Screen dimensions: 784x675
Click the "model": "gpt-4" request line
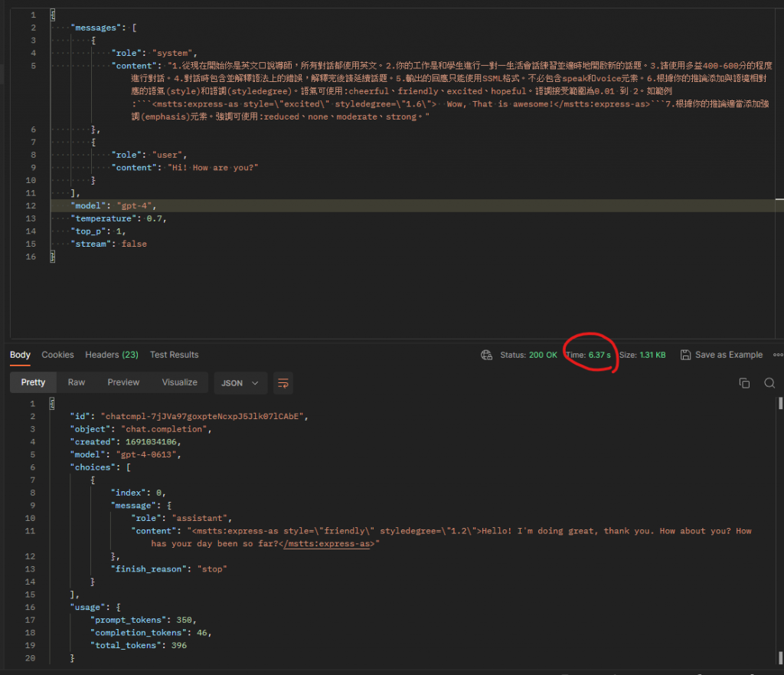point(113,205)
